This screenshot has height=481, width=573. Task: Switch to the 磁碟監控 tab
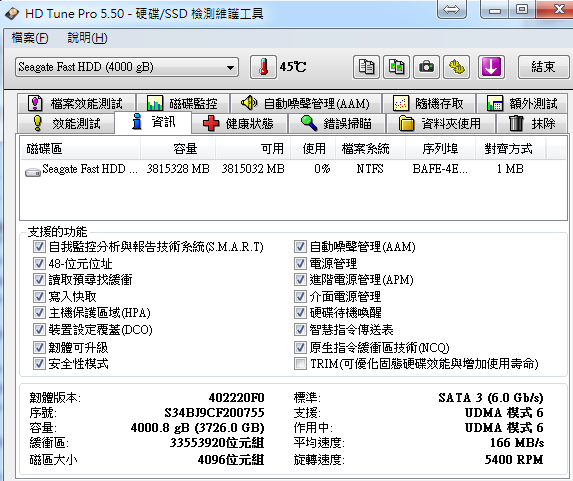183,104
